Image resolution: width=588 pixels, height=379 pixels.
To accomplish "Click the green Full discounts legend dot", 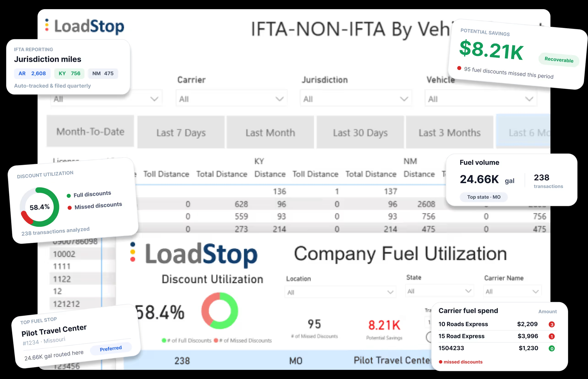I will pos(69,196).
